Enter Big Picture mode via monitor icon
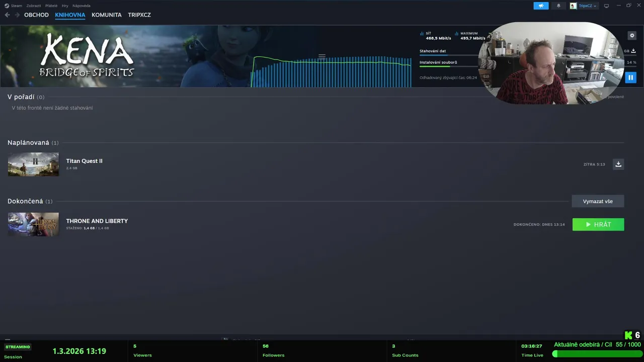Image resolution: width=644 pixels, height=362 pixels. 606,6
